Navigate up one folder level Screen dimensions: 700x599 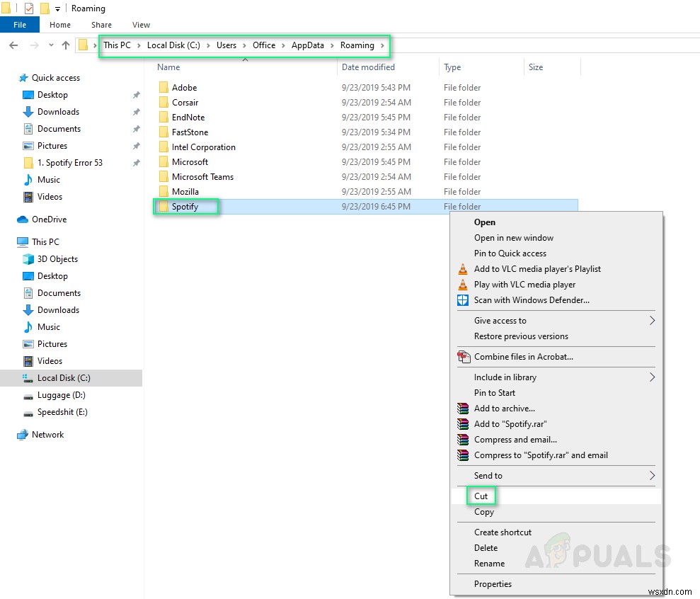click(65, 45)
